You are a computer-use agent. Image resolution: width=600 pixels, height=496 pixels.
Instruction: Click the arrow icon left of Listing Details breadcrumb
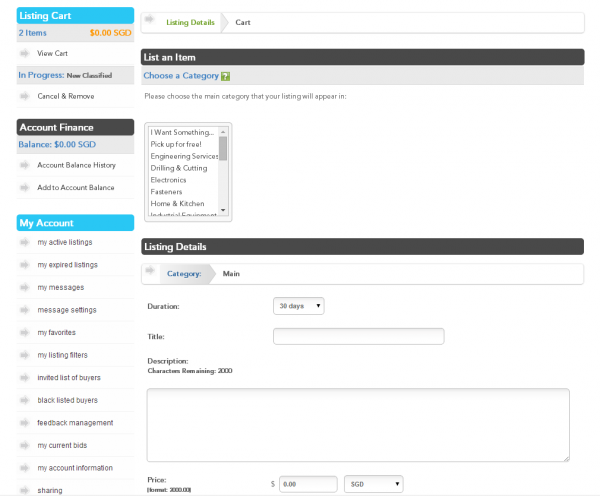(x=151, y=21)
